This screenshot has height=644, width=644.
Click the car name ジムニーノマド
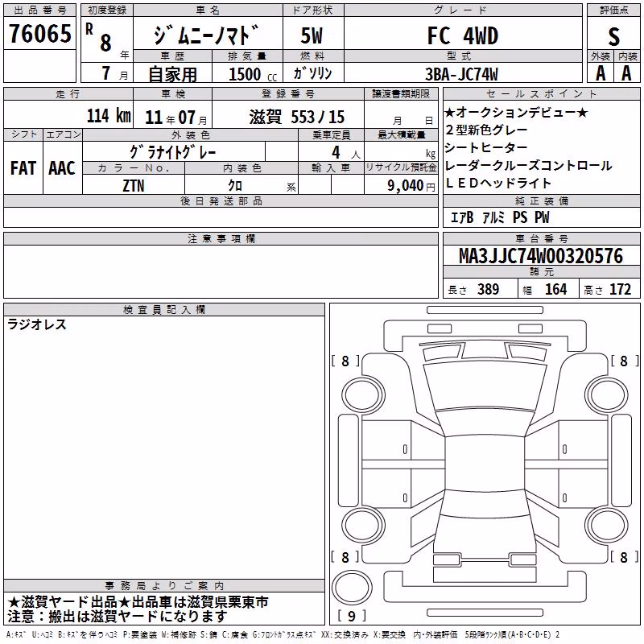(207, 35)
